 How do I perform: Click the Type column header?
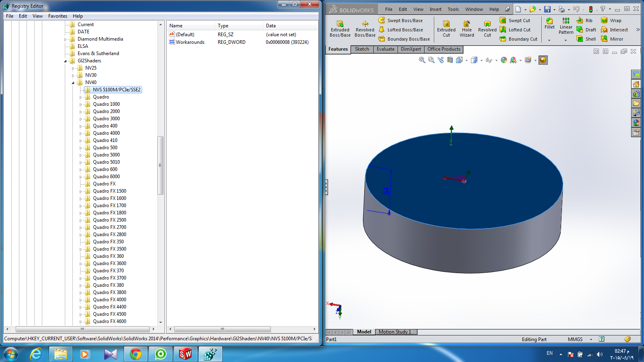click(239, 26)
